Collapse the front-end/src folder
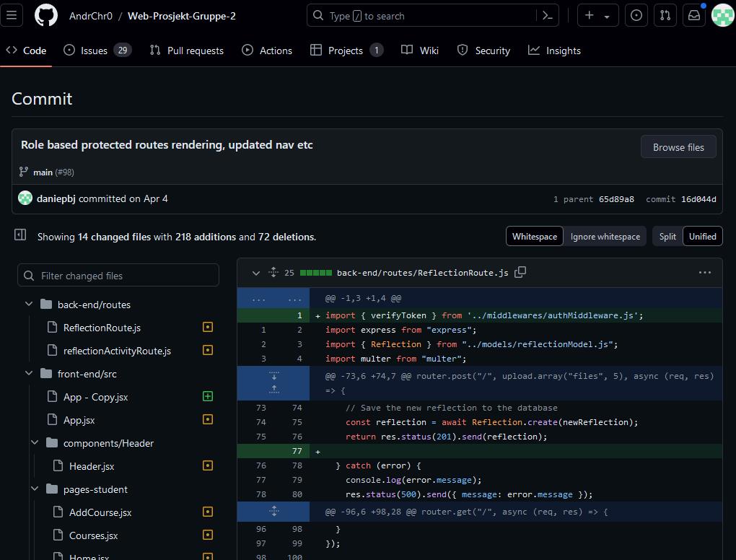 pos(29,373)
